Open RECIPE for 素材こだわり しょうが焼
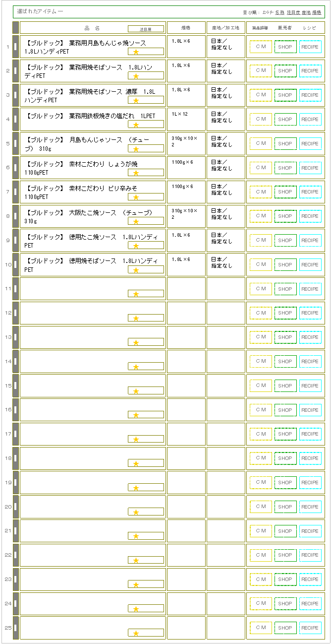The width and height of the screenshot is (331, 644). (310, 168)
